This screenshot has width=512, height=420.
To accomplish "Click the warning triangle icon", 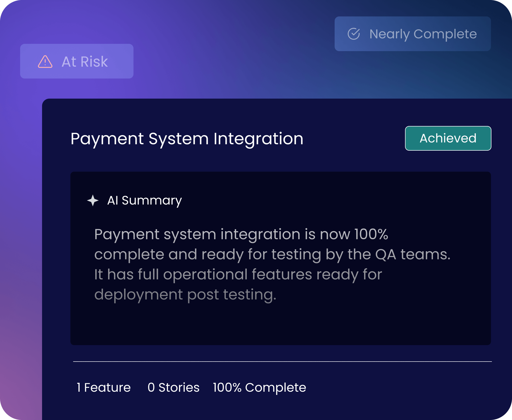I will click(45, 62).
